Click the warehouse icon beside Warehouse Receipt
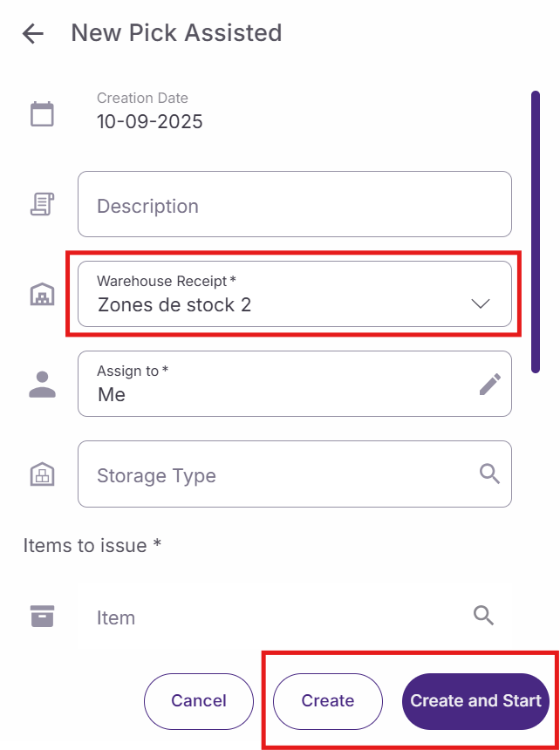The height and width of the screenshot is (750, 560). point(42,296)
